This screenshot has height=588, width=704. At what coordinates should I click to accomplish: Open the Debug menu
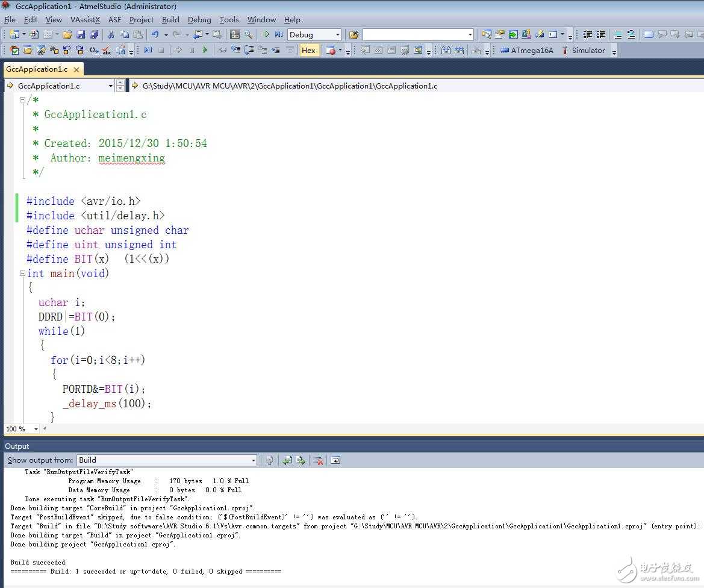pyautogui.click(x=199, y=20)
